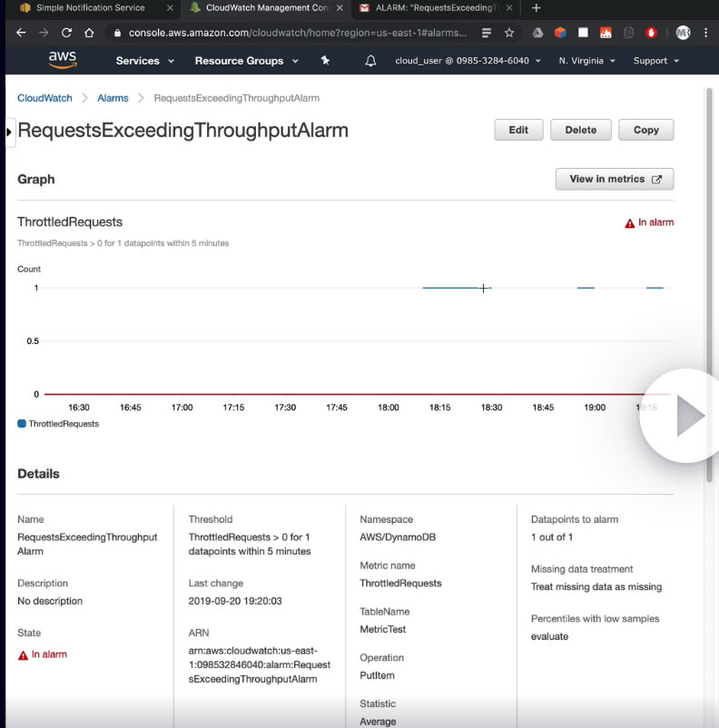Open the cloud_user account dropdown
The width and height of the screenshot is (719, 728).
468,61
